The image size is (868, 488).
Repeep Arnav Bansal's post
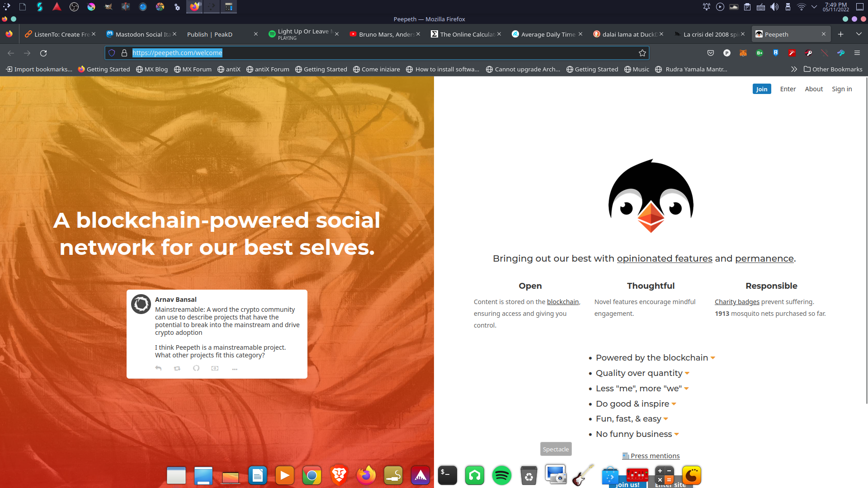click(177, 368)
